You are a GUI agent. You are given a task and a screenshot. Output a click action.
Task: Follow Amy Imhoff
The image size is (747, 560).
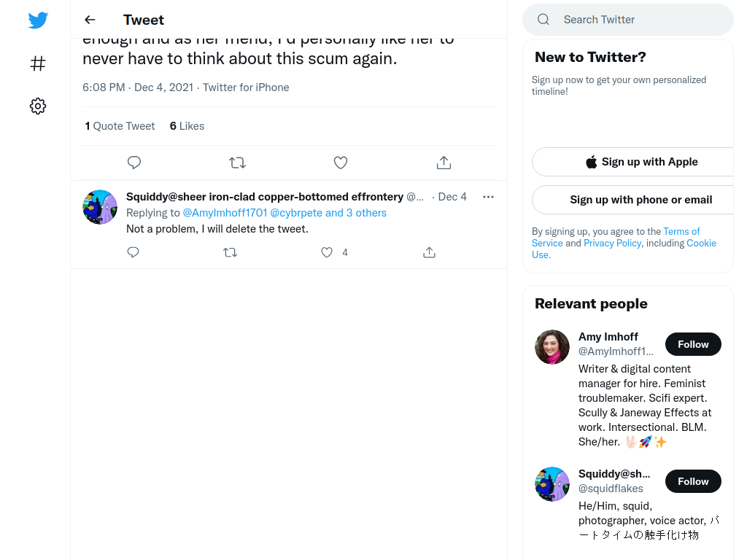pos(693,344)
